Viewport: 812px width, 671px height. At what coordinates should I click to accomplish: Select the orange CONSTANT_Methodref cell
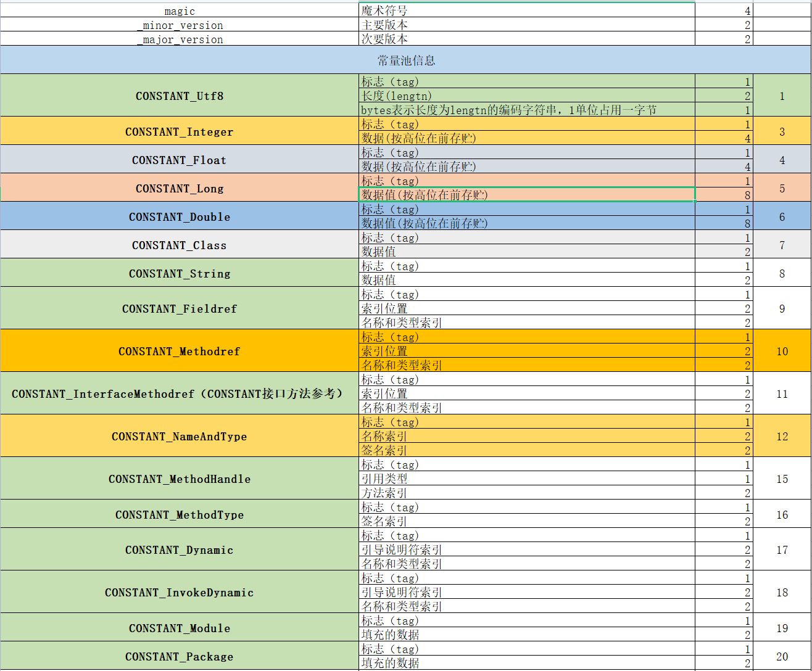pos(180,351)
